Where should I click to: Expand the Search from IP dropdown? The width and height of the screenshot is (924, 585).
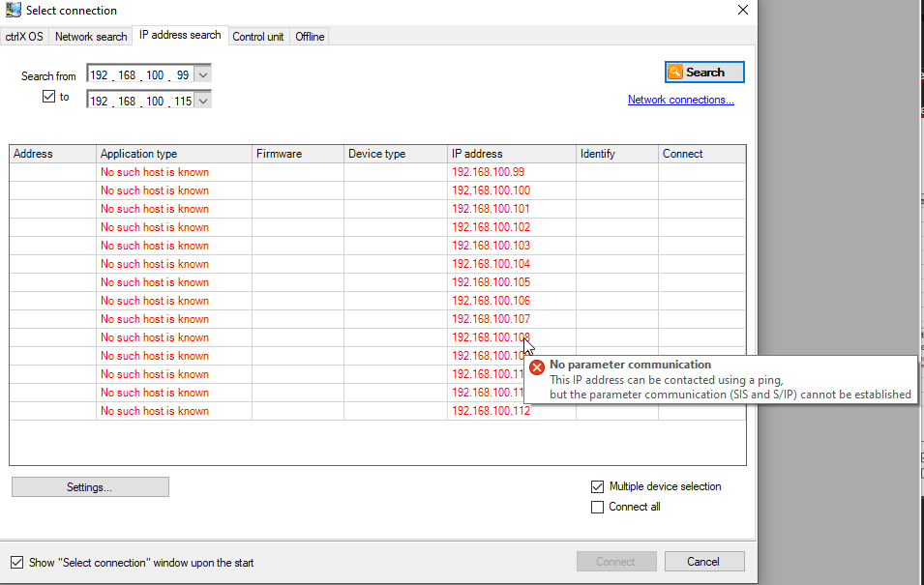coord(202,75)
